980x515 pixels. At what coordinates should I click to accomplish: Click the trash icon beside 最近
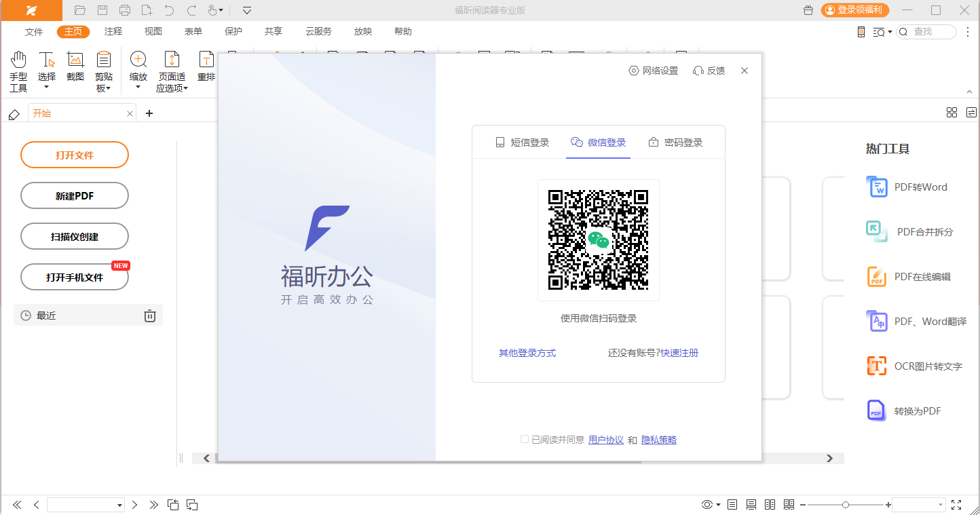click(x=150, y=316)
